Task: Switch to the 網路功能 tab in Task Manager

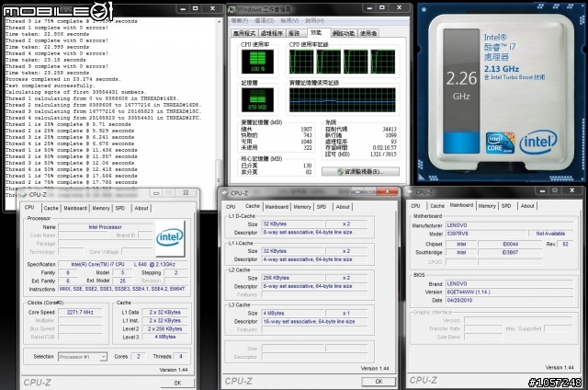Action: [x=344, y=33]
